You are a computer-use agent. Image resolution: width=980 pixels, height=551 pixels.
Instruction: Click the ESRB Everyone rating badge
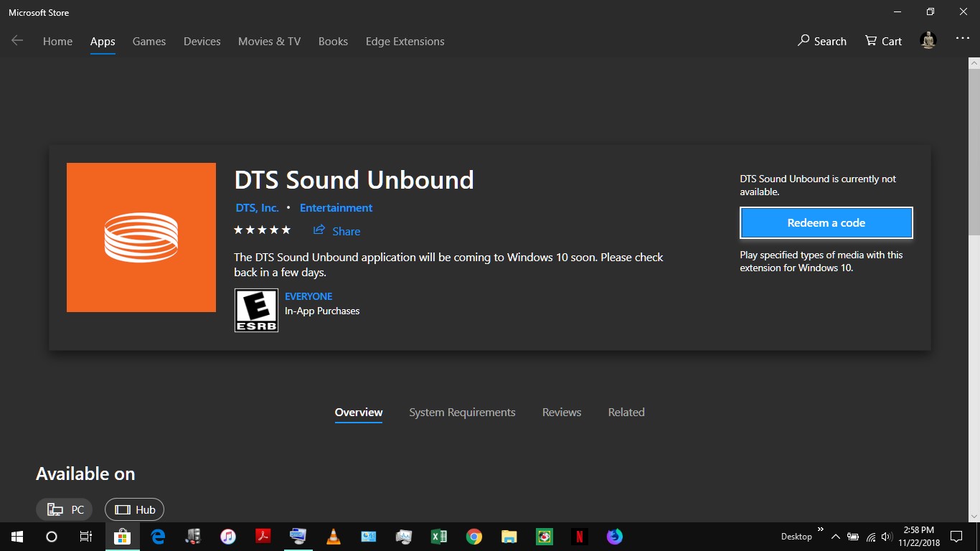pyautogui.click(x=256, y=311)
